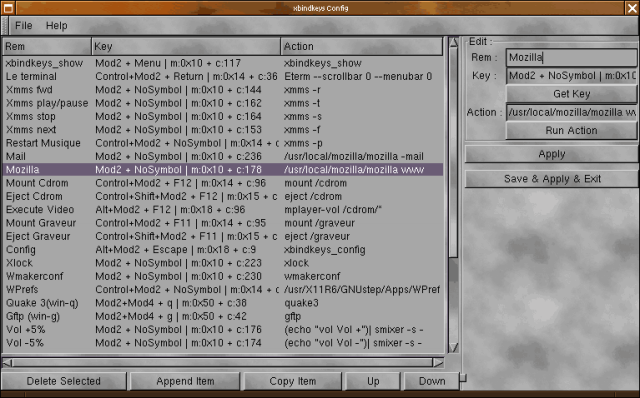Click the down arrow of the vertical scrollbar
This screenshot has width=640, height=398.
[x=453, y=347]
